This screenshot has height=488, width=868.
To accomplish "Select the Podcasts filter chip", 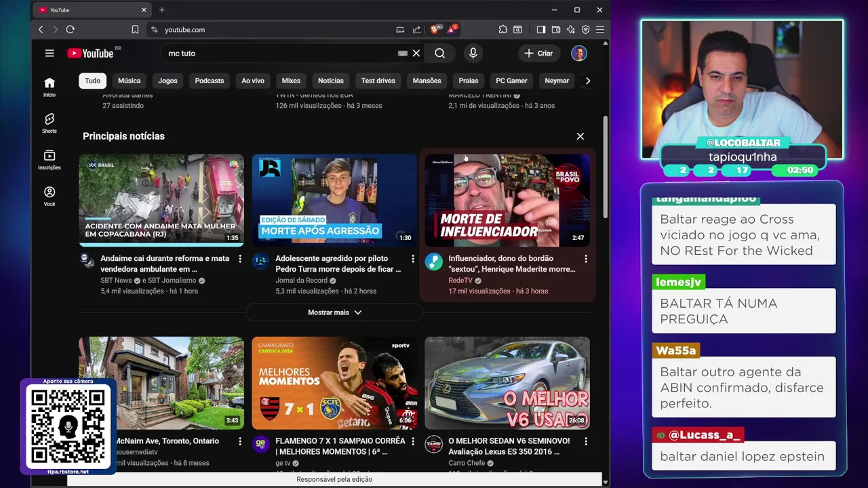I will [x=210, y=81].
